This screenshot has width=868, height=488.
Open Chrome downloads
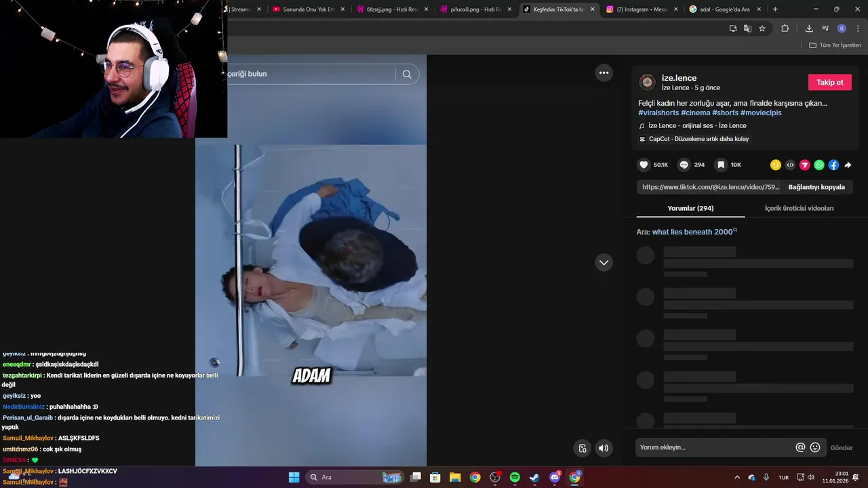tap(809, 28)
